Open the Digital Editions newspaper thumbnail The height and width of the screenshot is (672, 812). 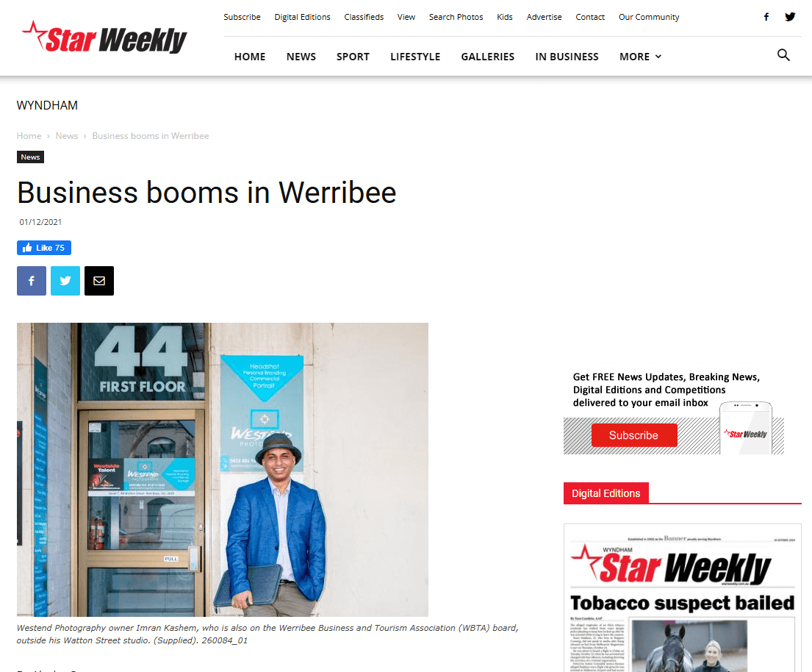pyautogui.click(x=683, y=598)
